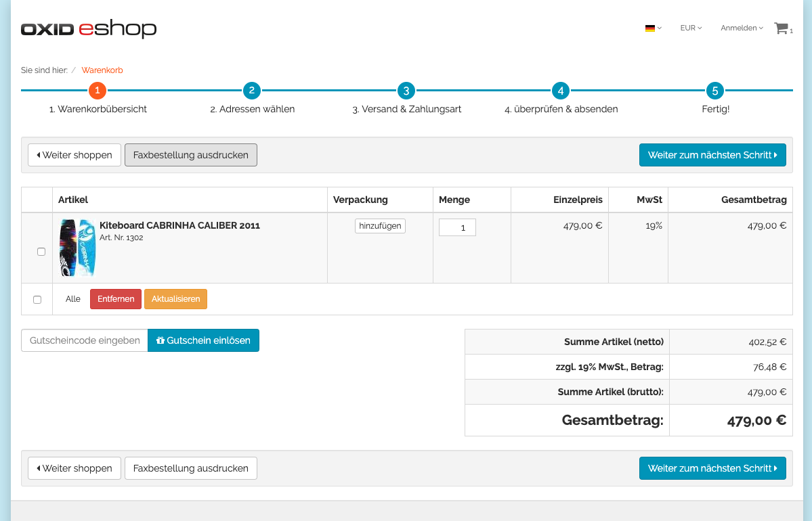
Task: Click the top Weiter zum nächsten Schritt button
Action: pyautogui.click(x=712, y=155)
